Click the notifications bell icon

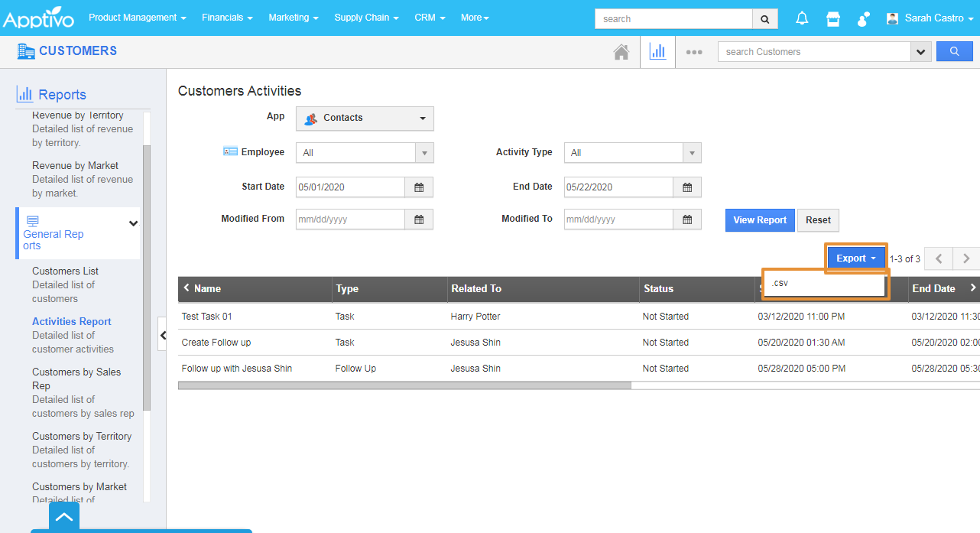pos(802,18)
